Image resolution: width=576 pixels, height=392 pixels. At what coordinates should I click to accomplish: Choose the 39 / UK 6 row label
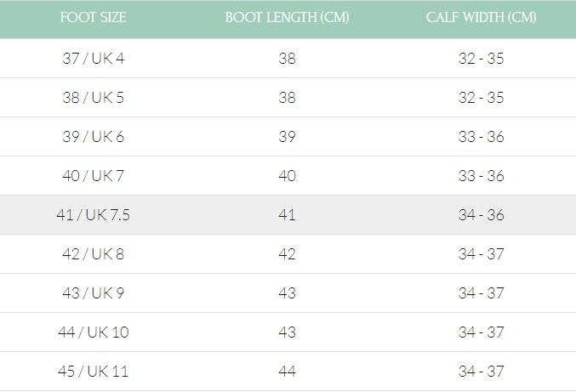click(94, 137)
